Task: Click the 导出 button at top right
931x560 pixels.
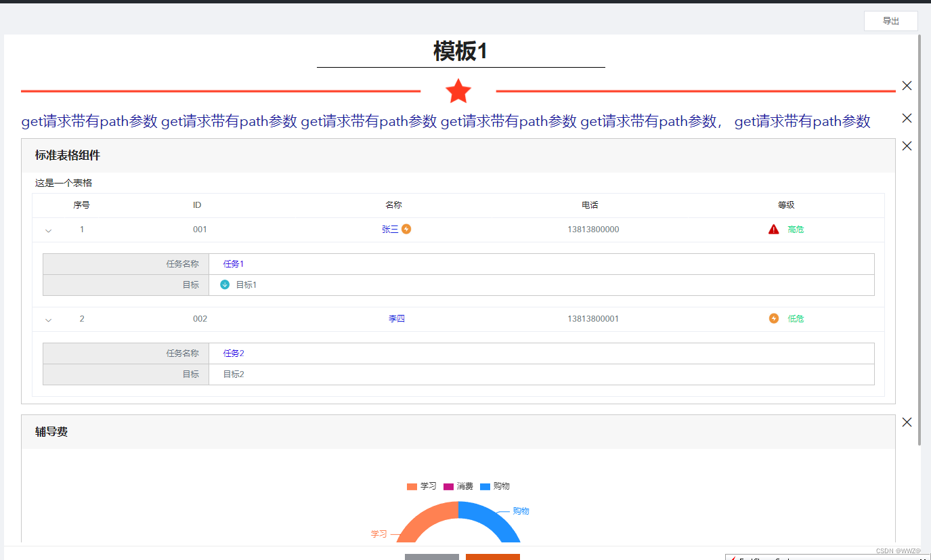Action: 890,20
